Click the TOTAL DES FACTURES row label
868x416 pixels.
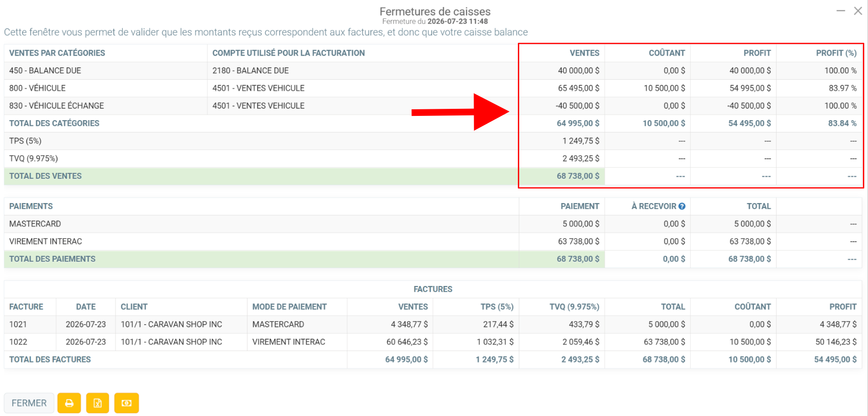[50, 359]
